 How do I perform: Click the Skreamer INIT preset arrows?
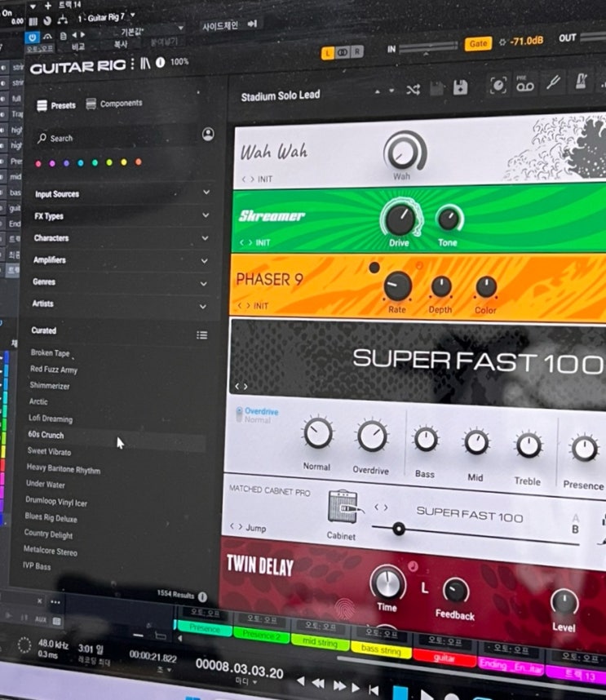[x=245, y=242]
